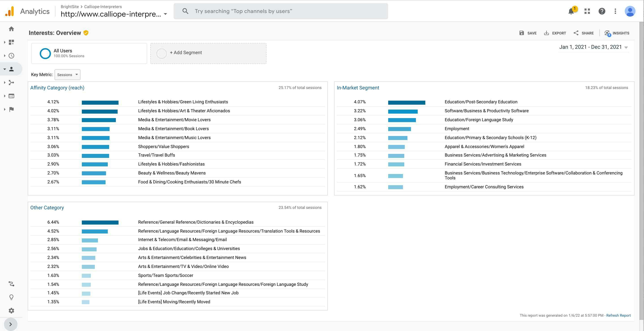644x331 pixels.
Task: Open the Acquisition icon in sidebar
Action: click(11, 83)
